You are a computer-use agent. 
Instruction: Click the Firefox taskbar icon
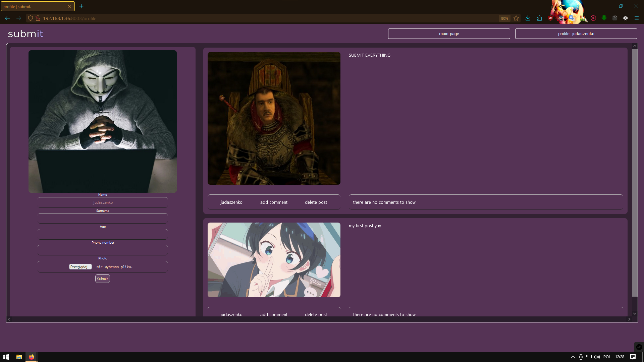point(32,357)
